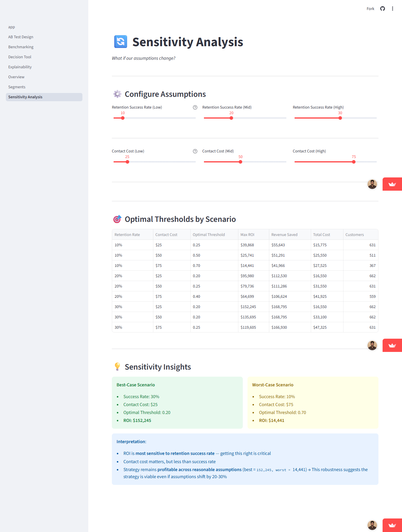Click the $55,643 Revenue Saved cell
The width and height of the screenshot is (402, 532).
290,245
